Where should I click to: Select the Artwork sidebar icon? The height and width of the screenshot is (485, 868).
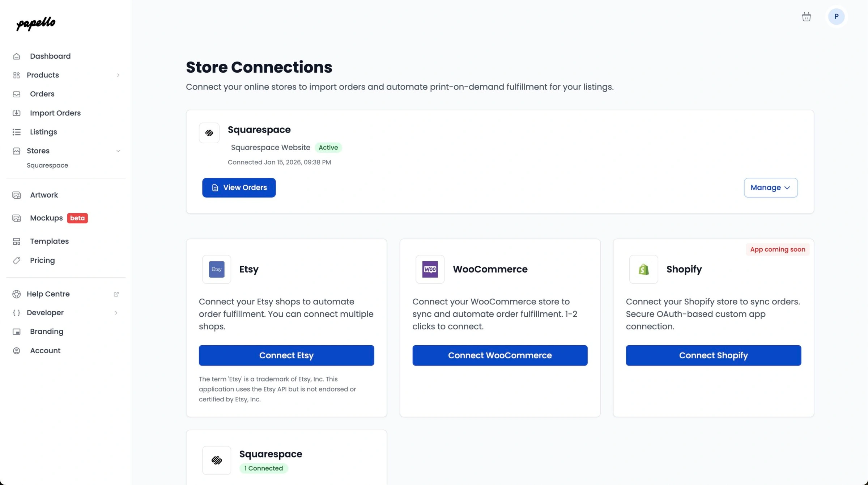pyautogui.click(x=17, y=195)
